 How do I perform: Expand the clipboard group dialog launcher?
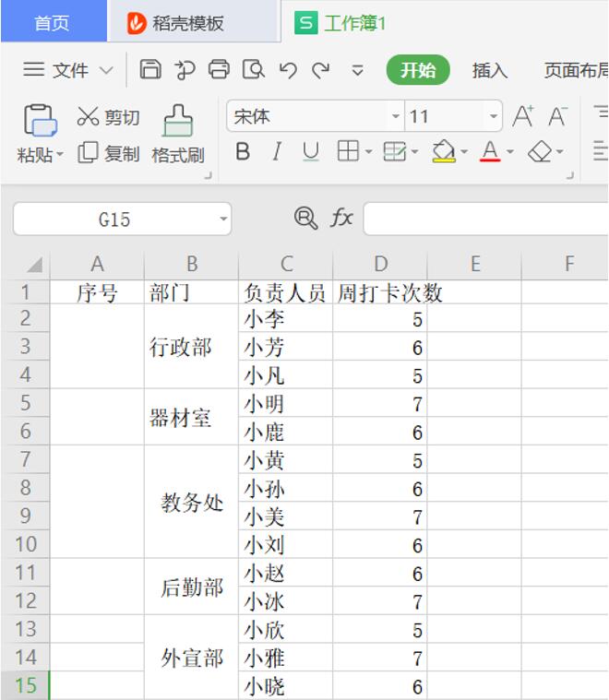[x=209, y=176]
